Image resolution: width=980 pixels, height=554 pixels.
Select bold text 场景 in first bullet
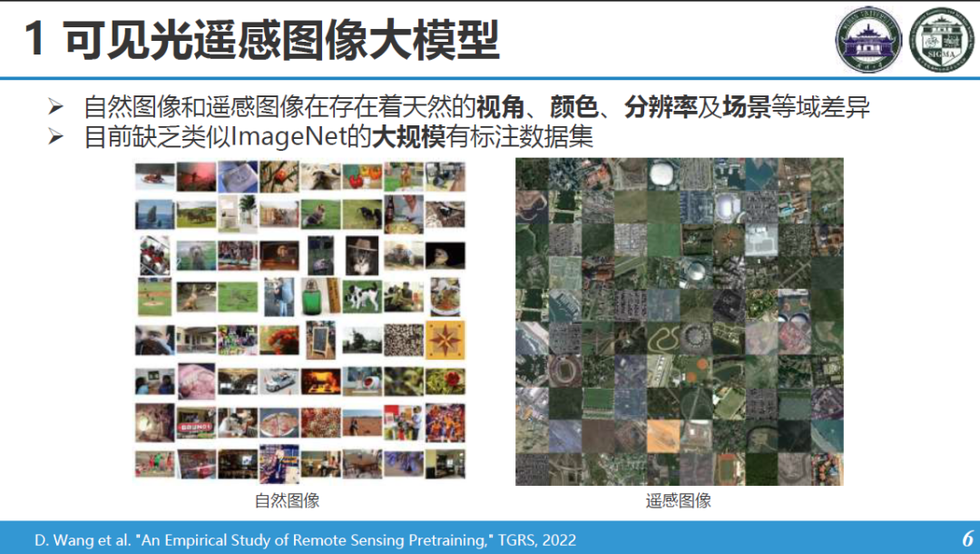[747, 107]
